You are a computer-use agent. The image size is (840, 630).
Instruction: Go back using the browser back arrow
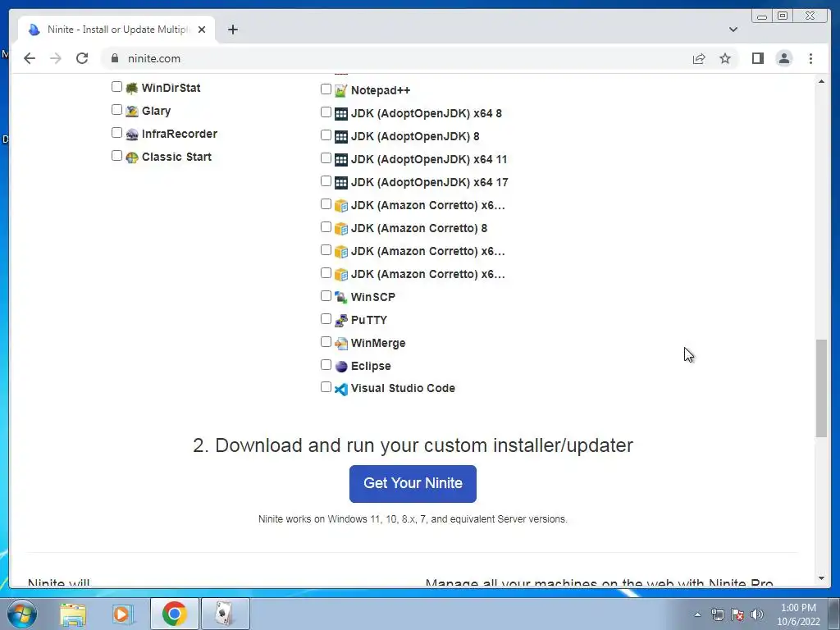coord(30,58)
